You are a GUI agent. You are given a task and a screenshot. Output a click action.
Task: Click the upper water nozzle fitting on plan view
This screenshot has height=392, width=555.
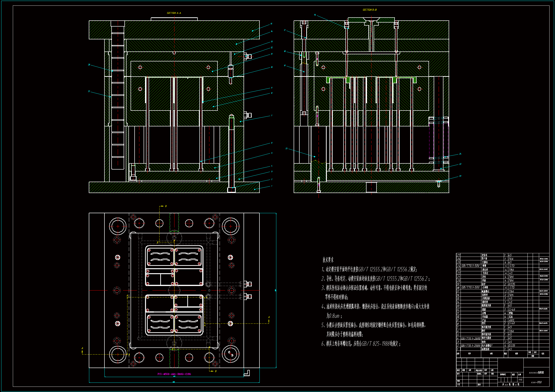(x=248, y=284)
